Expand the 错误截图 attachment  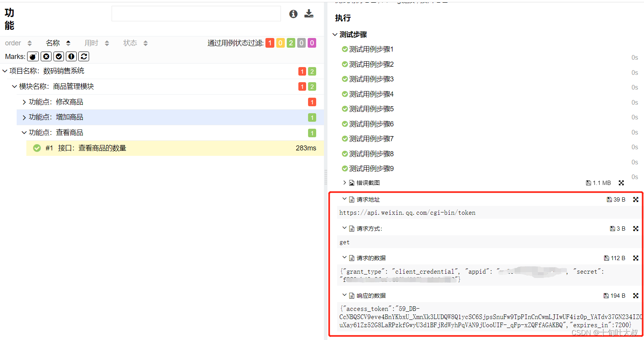tap(344, 183)
